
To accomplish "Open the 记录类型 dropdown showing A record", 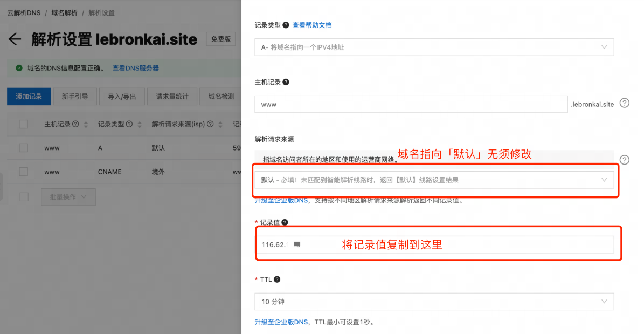I will (434, 47).
